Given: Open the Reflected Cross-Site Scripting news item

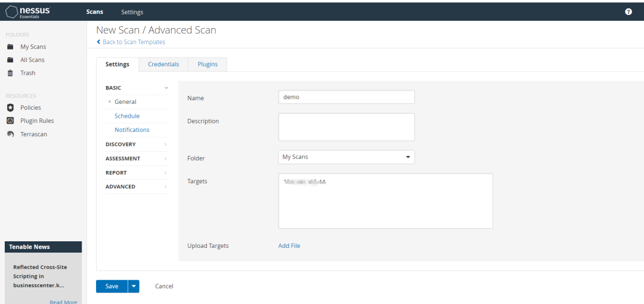Looking at the screenshot, I should [x=40, y=276].
